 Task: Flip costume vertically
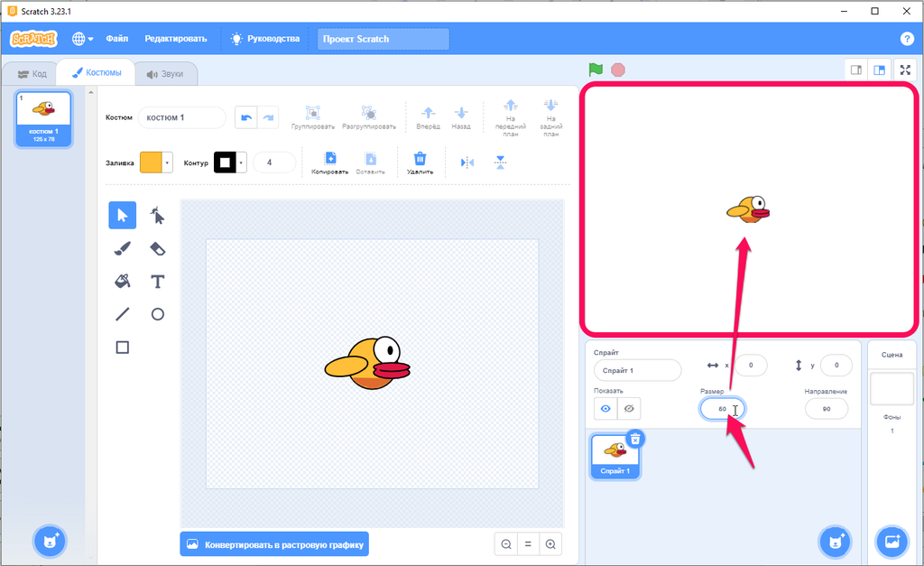point(500,162)
